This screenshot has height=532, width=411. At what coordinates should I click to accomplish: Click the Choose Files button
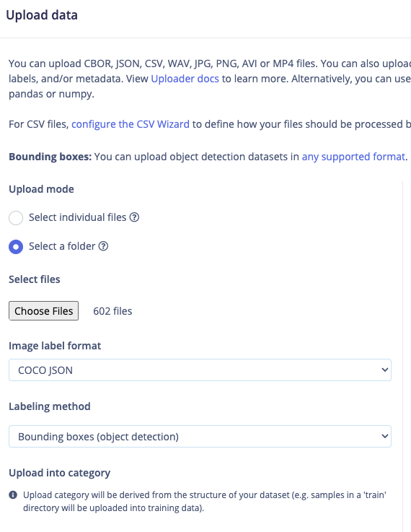click(x=44, y=311)
